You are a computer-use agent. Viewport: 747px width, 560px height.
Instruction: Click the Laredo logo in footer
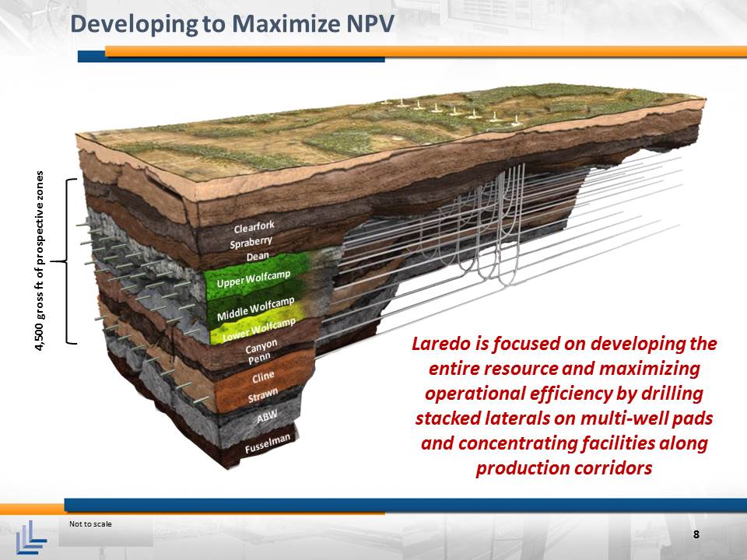(30, 537)
